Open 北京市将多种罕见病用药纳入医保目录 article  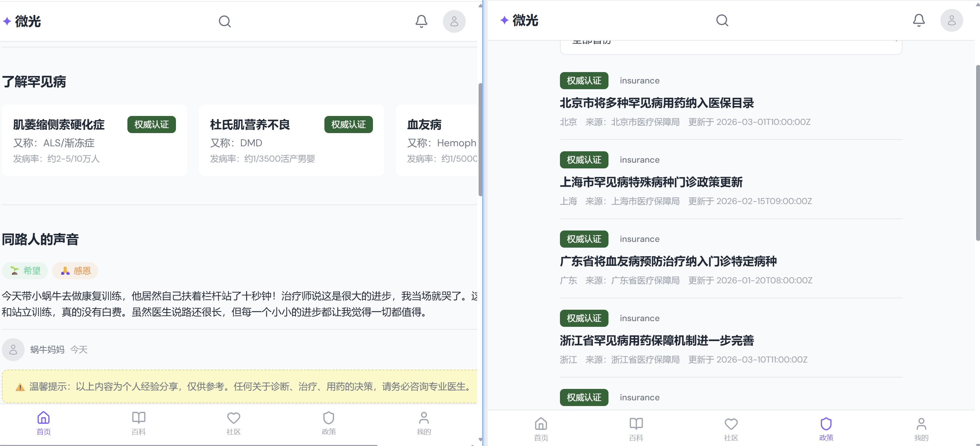click(657, 103)
